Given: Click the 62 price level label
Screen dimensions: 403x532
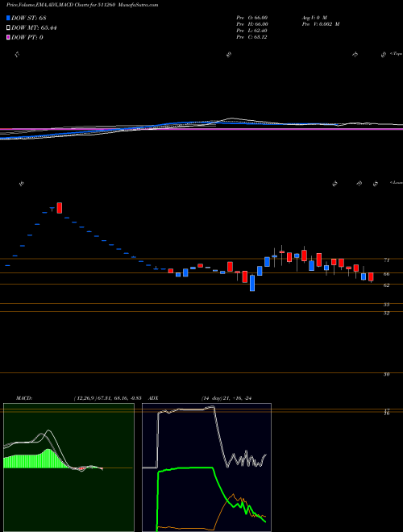Looking at the screenshot, I should click(x=387, y=285).
